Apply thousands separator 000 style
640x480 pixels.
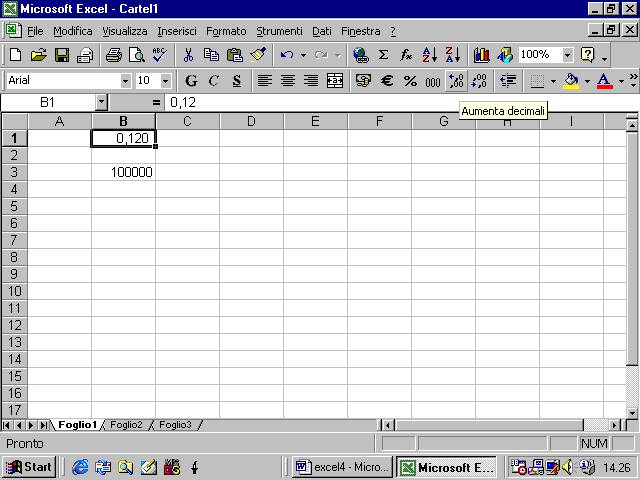pyautogui.click(x=433, y=81)
